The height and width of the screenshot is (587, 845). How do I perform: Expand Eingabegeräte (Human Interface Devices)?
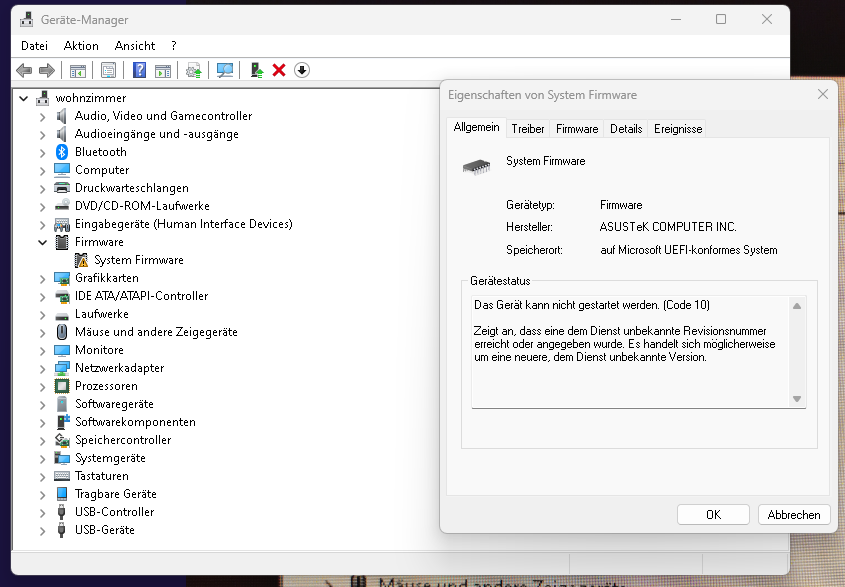[43, 224]
